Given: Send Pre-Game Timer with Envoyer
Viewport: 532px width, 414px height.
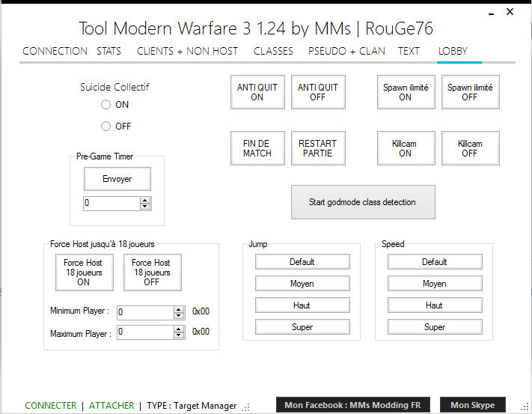Looking at the screenshot, I should 117,179.
